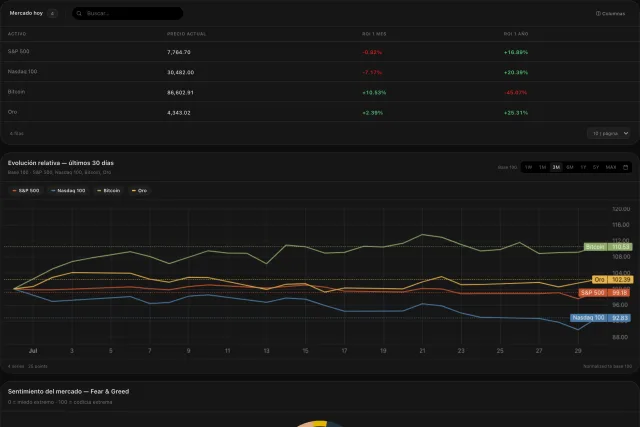Sort by the ROI 1 Año column header
640x427 pixels.
[x=516, y=34]
